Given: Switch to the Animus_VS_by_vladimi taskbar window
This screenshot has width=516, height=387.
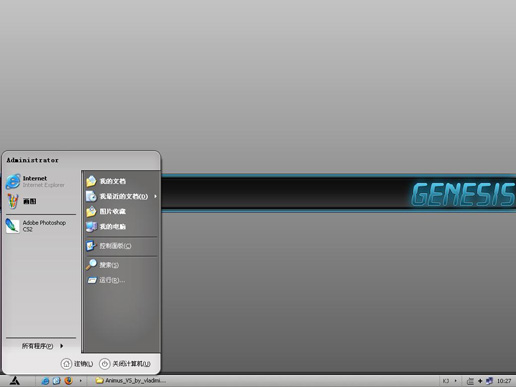Looking at the screenshot, I should pos(131,381).
